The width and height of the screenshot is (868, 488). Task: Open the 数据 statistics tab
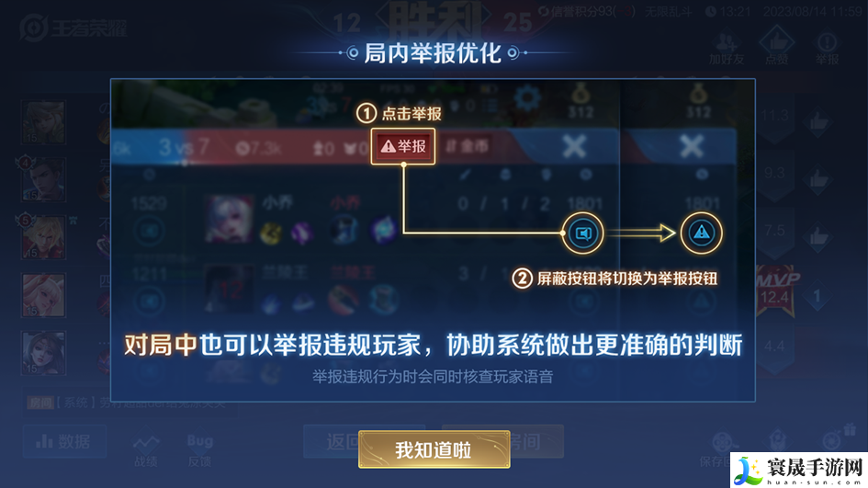pos(64,441)
